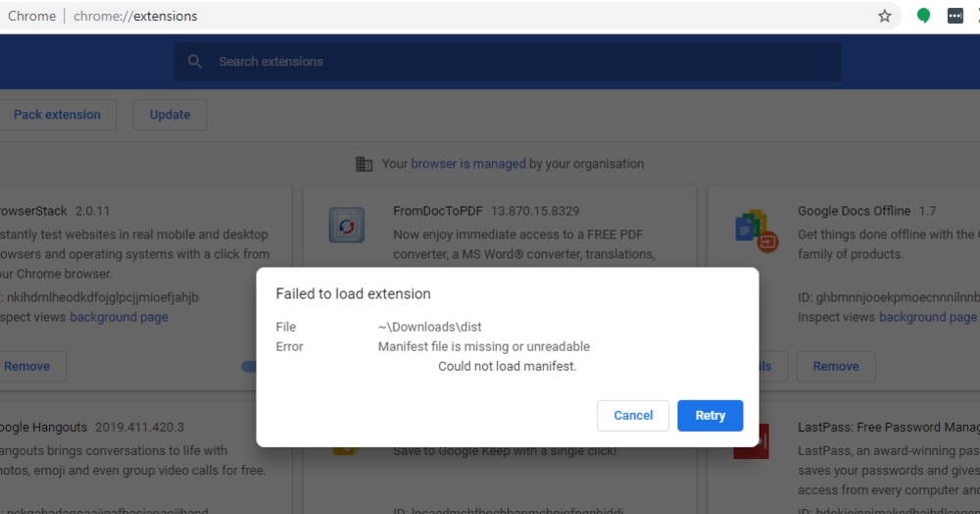Image resolution: width=980 pixels, height=514 pixels.
Task: Click the bookmark star icon
Action: click(x=884, y=16)
